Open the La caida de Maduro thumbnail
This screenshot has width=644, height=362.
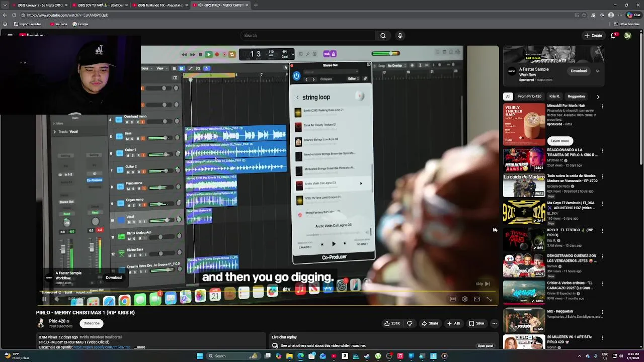(524, 186)
